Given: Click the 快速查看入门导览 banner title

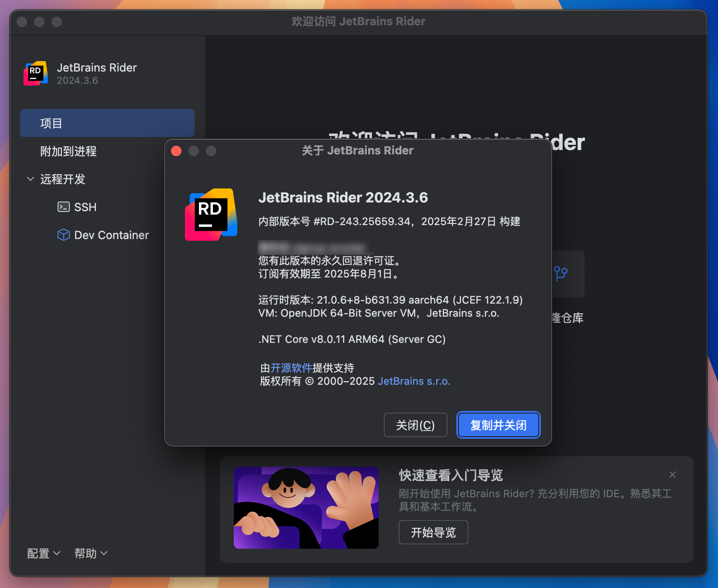Looking at the screenshot, I should (451, 475).
